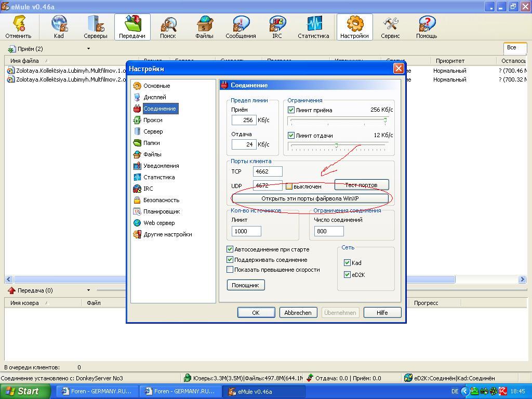Select Другие настройки in the settings list
The height and width of the screenshot is (399, 532).
(x=168, y=234)
